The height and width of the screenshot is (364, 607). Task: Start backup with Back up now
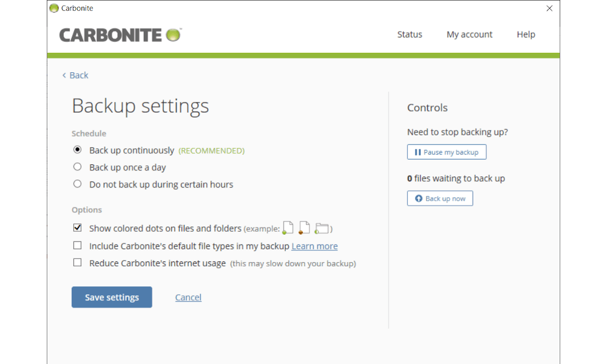(439, 198)
